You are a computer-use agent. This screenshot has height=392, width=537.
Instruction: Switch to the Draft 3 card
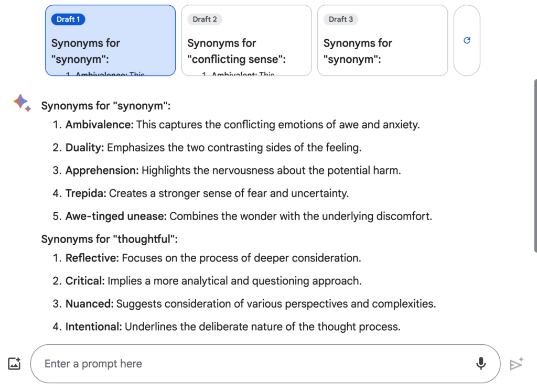click(382, 40)
